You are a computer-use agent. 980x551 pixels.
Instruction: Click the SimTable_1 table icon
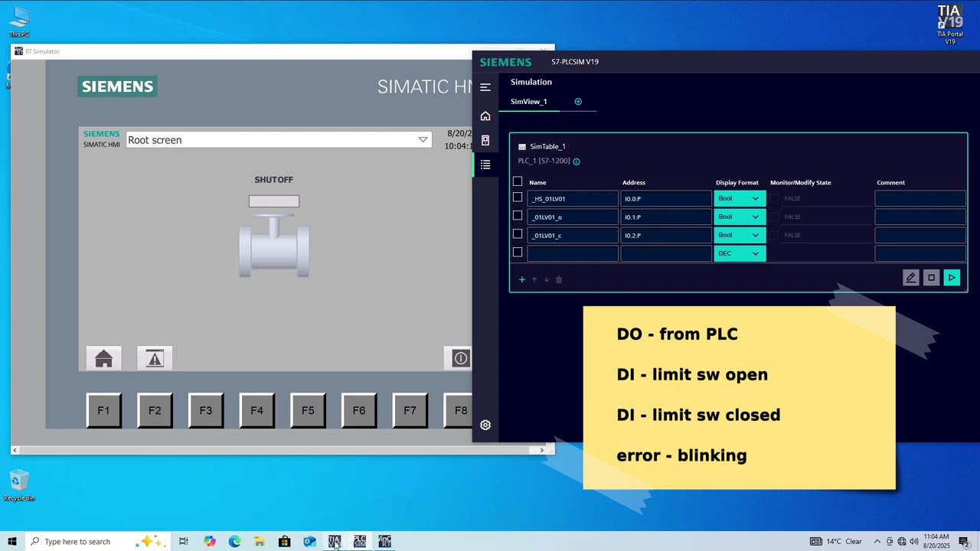[x=522, y=147]
